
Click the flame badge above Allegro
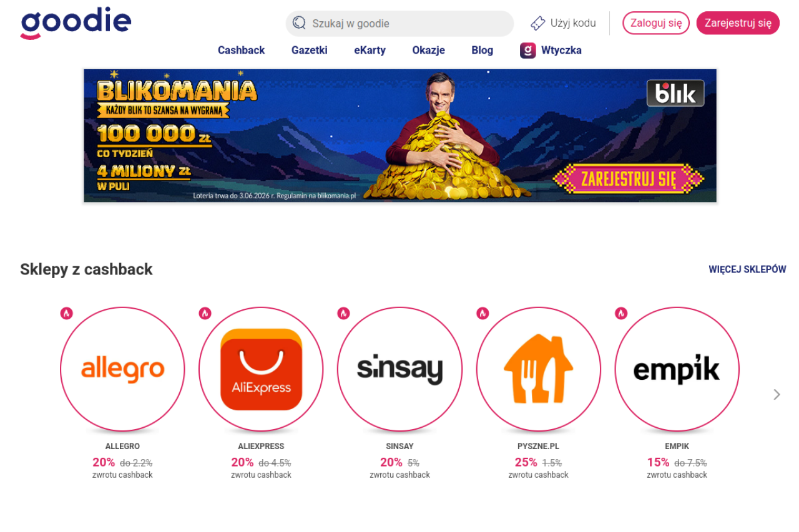click(x=66, y=313)
